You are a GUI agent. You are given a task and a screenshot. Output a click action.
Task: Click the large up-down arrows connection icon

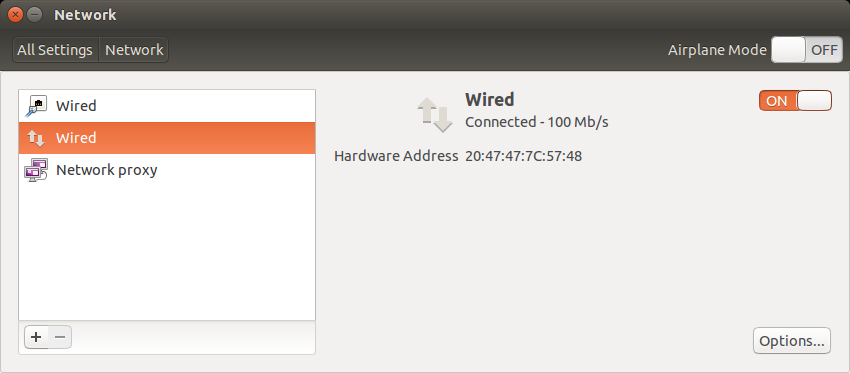click(434, 114)
